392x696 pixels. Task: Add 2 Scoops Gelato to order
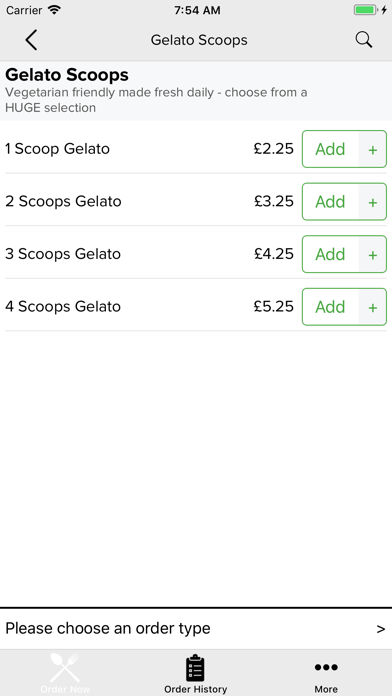[x=330, y=202]
